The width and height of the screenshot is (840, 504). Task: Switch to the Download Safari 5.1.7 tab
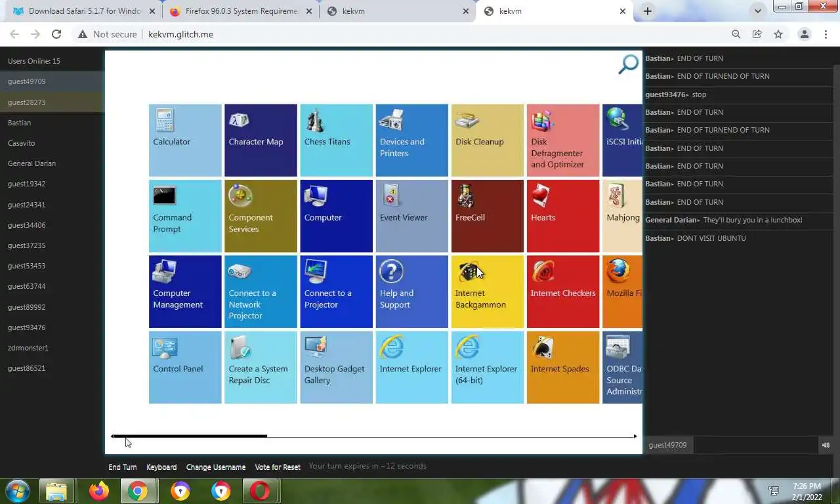click(x=84, y=11)
